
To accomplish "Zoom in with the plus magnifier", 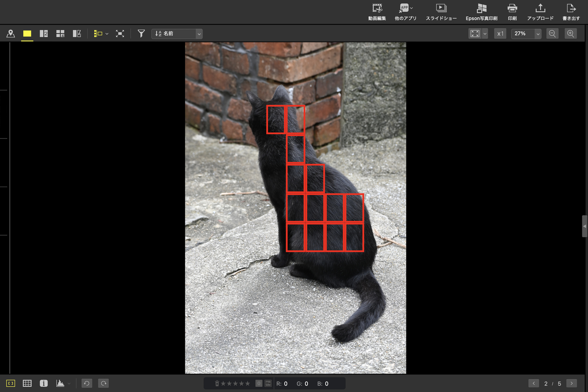I will coord(570,34).
